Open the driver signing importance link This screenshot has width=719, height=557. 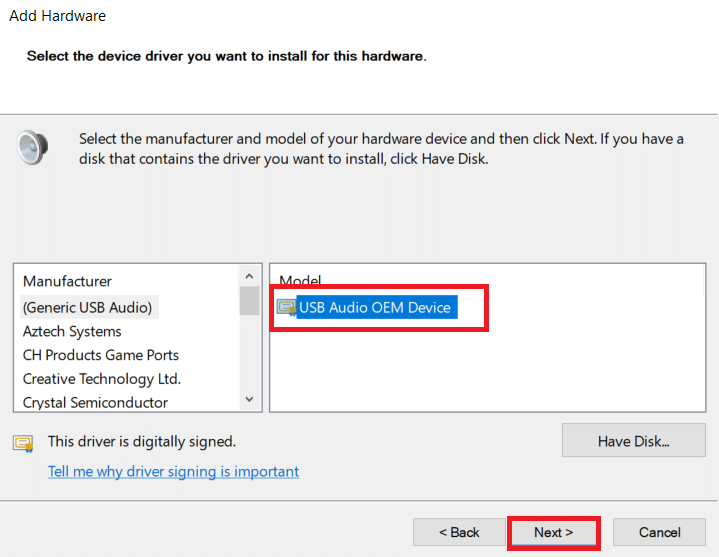pos(173,471)
